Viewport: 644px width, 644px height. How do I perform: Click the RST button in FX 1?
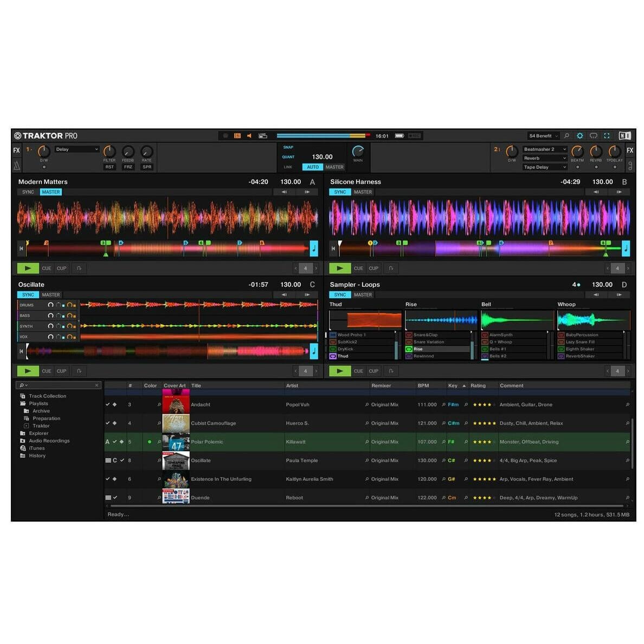click(110, 167)
